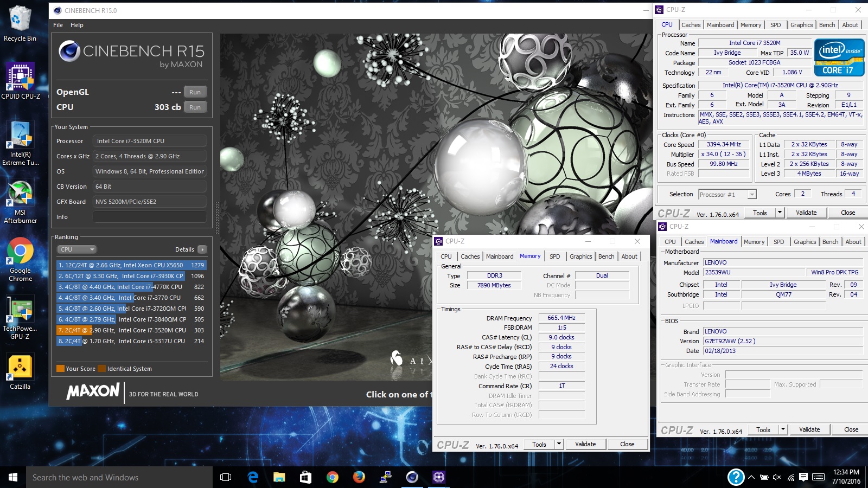This screenshot has height=488, width=868.
Task: Open Tools dropdown arrow in Memory CPU-Z window
Action: pos(559,444)
